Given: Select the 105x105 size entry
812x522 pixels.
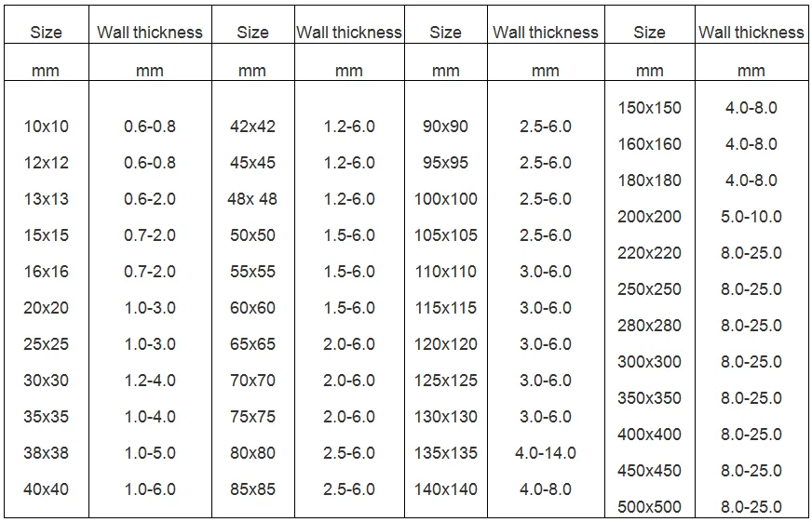Looking at the screenshot, I should coord(445,235).
